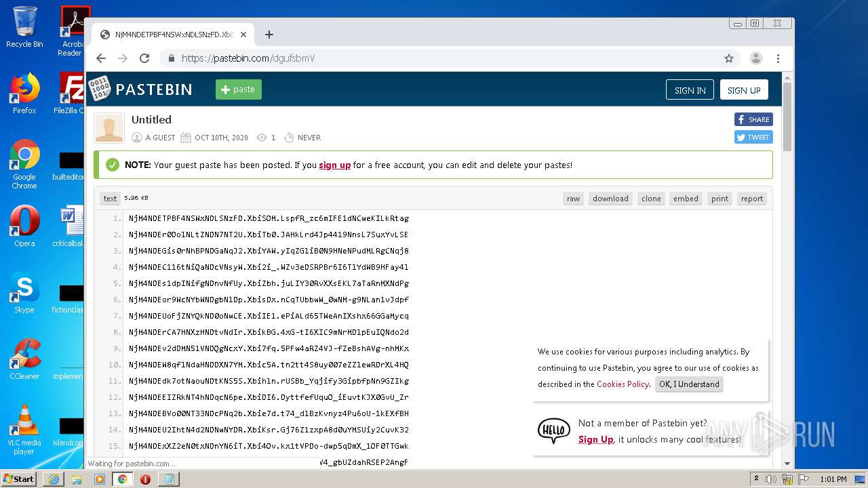Open CCleaner from the desktop

[x=24, y=359]
